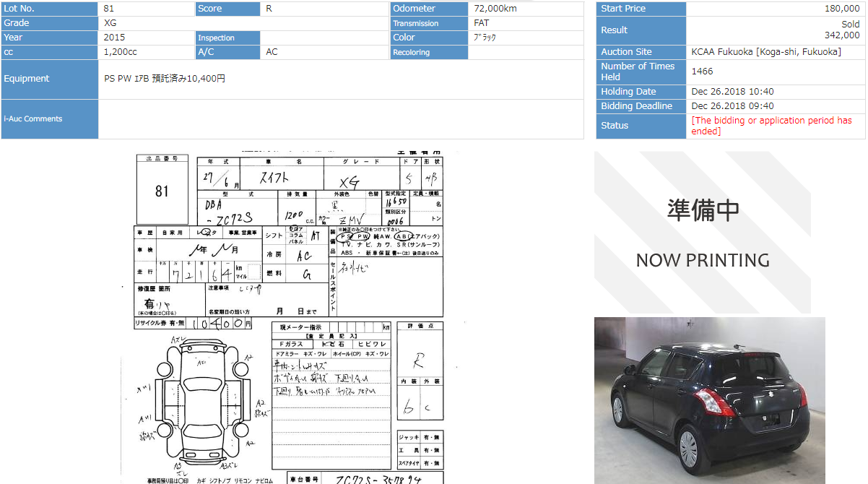
Task: Click the empty i-Auc Comments field
Action: click(x=340, y=119)
